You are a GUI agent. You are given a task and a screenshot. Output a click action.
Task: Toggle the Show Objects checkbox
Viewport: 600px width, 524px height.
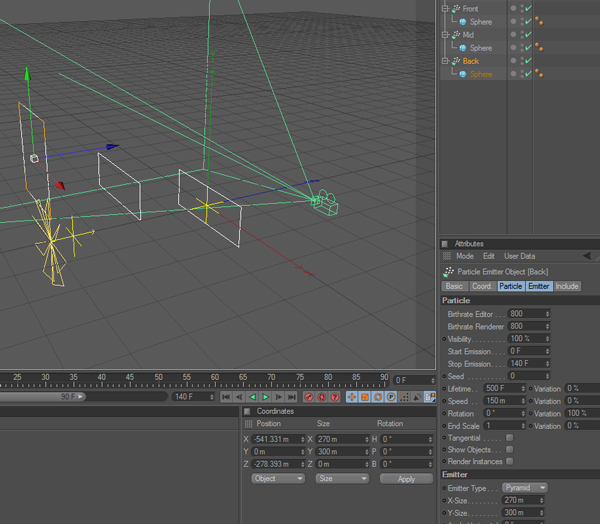pos(510,449)
